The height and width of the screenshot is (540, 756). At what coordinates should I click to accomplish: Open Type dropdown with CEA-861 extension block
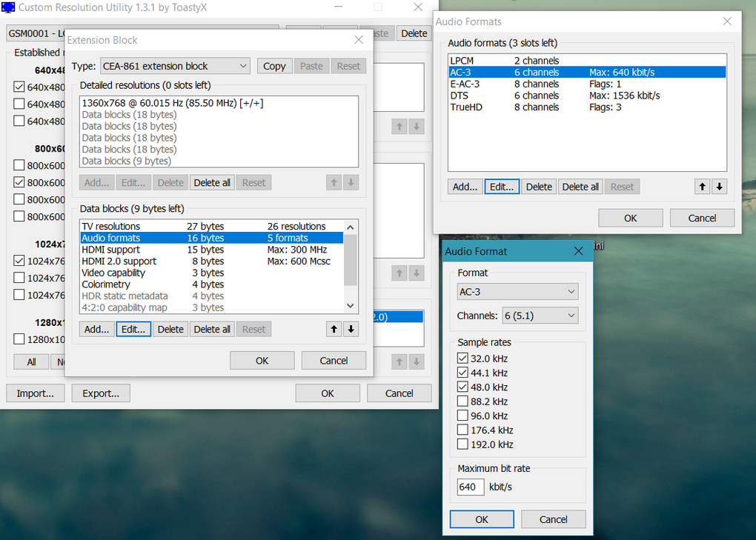[175, 66]
